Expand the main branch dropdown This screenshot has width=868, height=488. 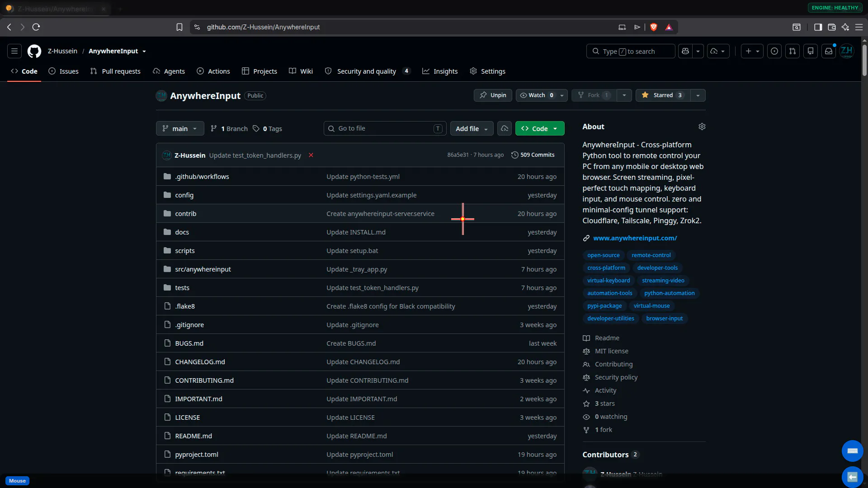[180, 128]
